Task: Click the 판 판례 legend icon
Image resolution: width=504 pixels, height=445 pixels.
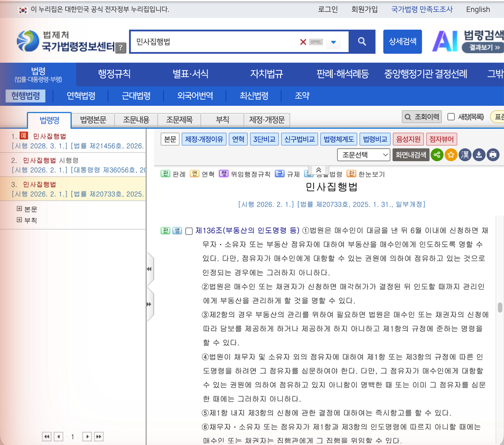Action: (165, 174)
